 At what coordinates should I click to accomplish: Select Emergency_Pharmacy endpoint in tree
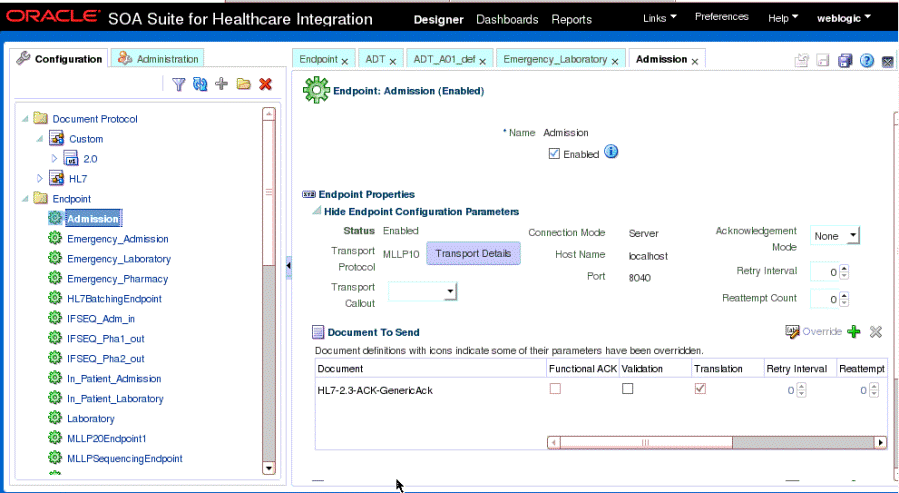coord(118,279)
